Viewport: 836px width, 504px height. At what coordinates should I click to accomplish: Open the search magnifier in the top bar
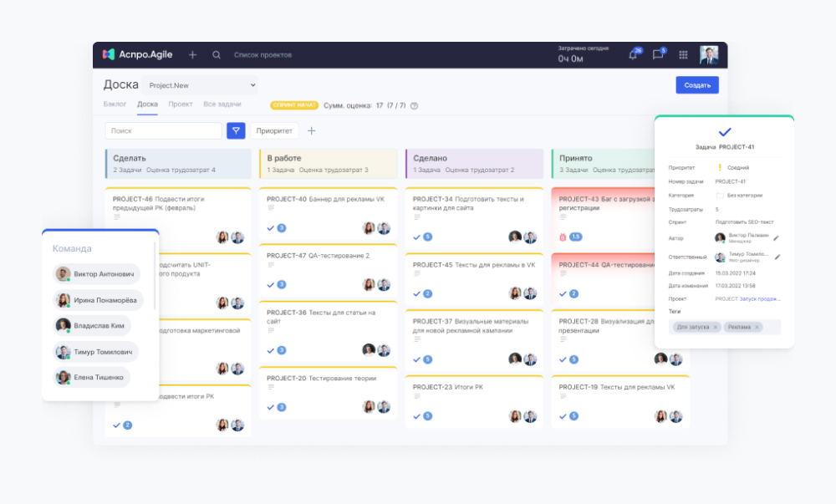tap(217, 54)
